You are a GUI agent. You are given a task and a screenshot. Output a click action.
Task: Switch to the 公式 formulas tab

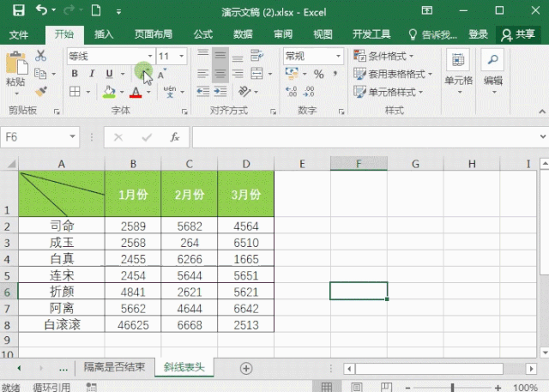(203, 34)
